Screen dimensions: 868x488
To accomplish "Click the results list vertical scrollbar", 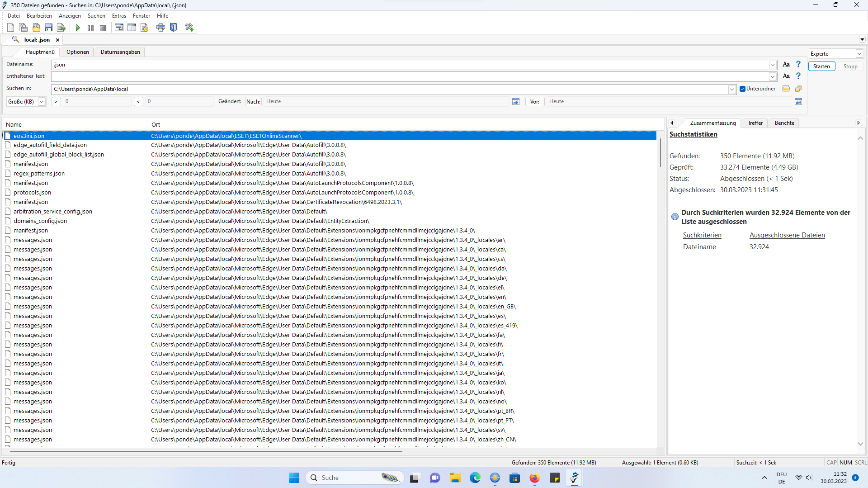I will (660, 152).
